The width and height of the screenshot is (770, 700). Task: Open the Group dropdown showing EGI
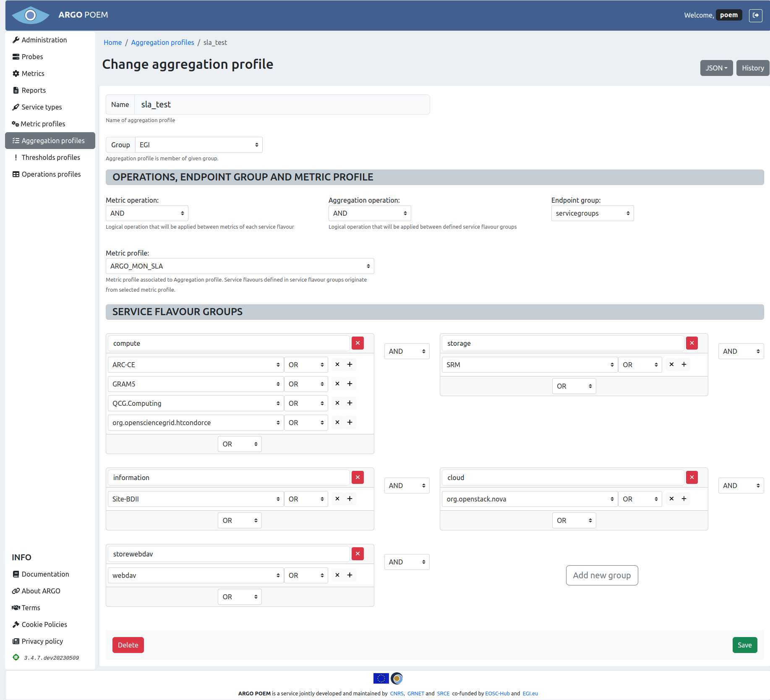click(198, 144)
